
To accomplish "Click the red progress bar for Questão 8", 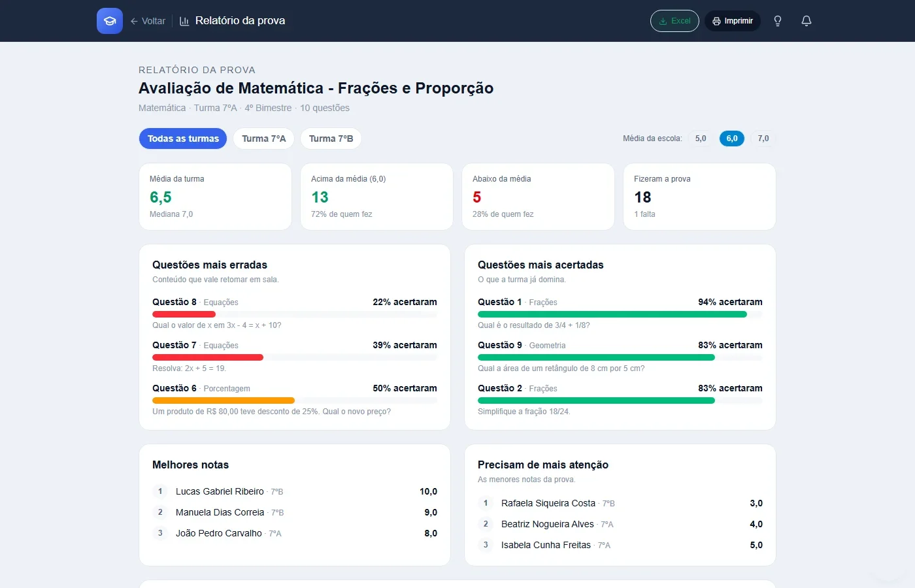I will point(184,314).
